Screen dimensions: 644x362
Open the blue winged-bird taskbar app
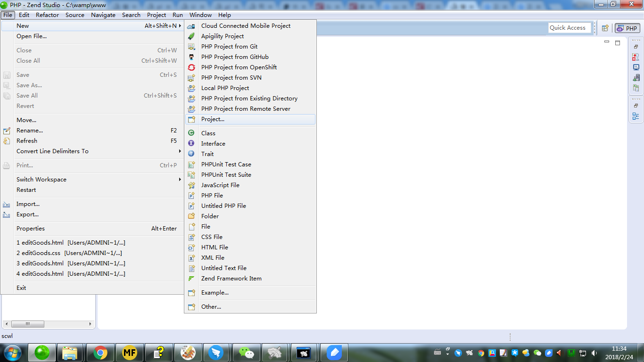pyautogui.click(x=216, y=353)
